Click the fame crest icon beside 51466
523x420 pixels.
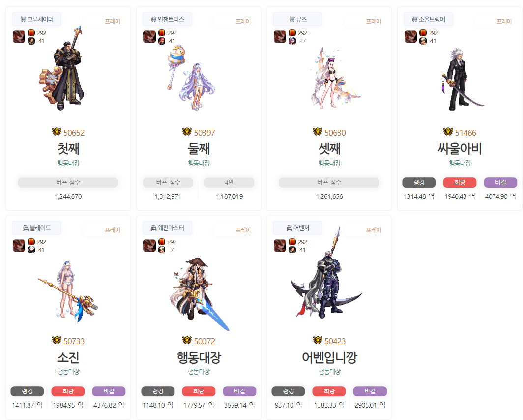click(448, 132)
